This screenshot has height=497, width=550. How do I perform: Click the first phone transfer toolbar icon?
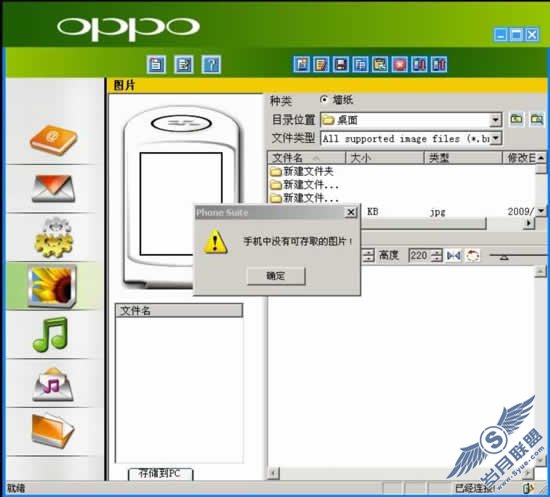[x=419, y=64]
